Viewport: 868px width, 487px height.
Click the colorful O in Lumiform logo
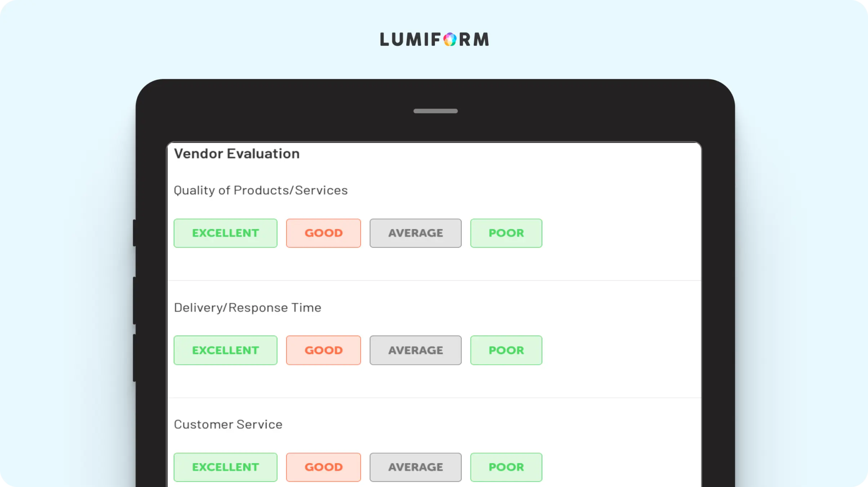[x=450, y=39]
